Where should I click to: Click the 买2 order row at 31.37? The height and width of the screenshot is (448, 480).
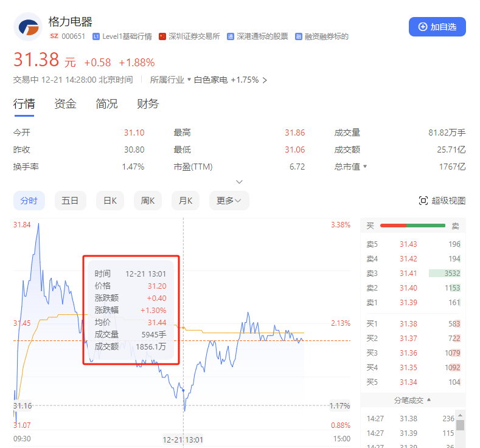(x=413, y=338)
